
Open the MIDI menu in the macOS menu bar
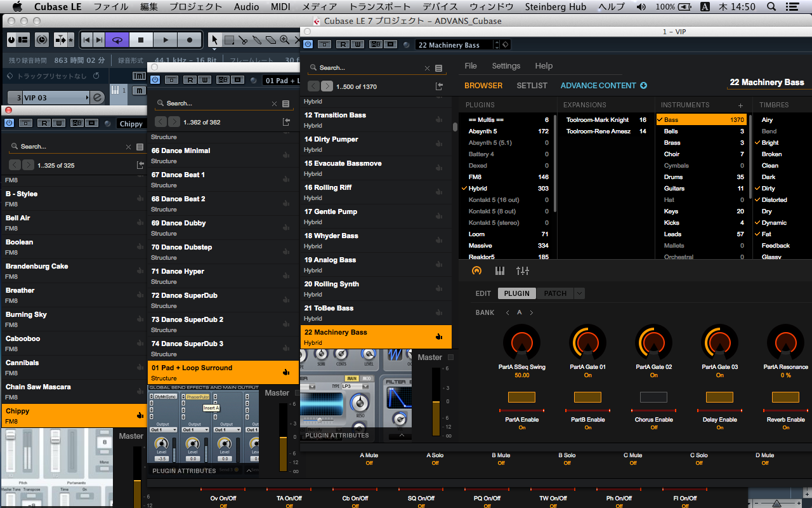(x=280, y=7)
